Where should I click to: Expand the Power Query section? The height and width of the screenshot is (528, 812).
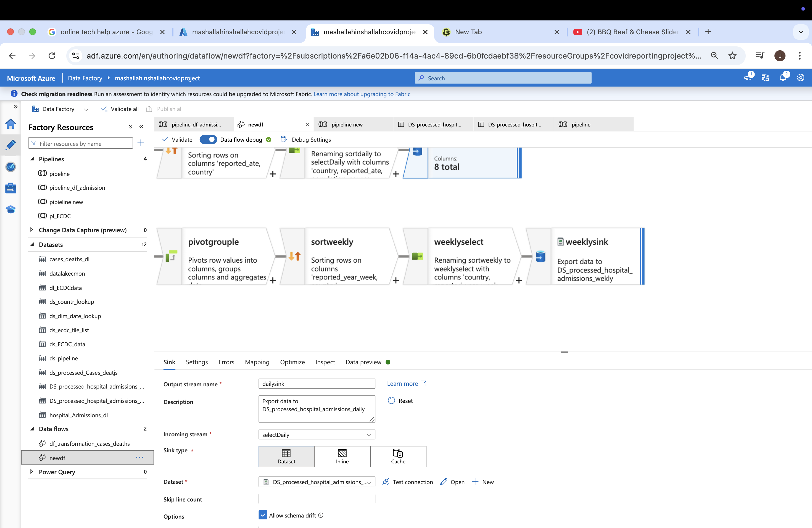[x=32, y=472]
